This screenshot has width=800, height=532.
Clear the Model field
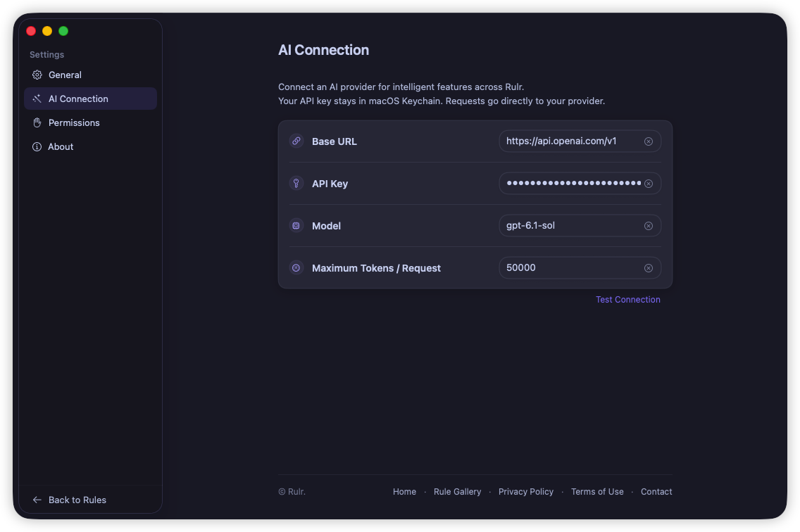[649, 226]
